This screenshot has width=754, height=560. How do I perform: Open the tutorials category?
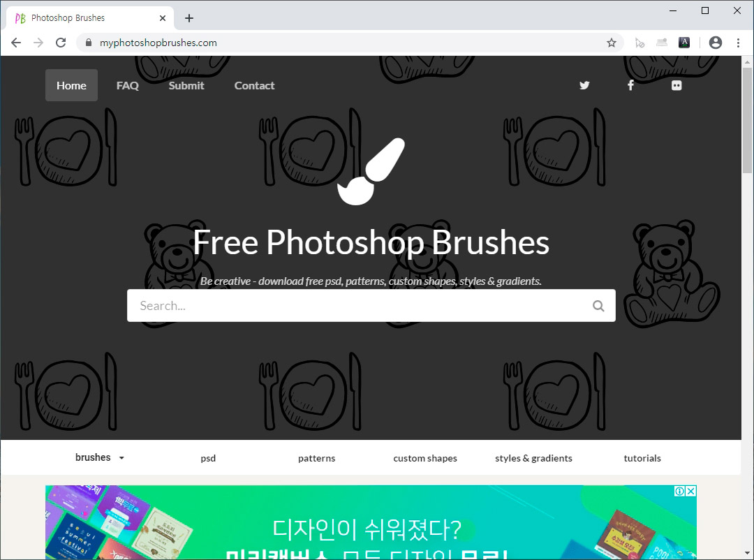pyautogui.click(x=642, y=458)
